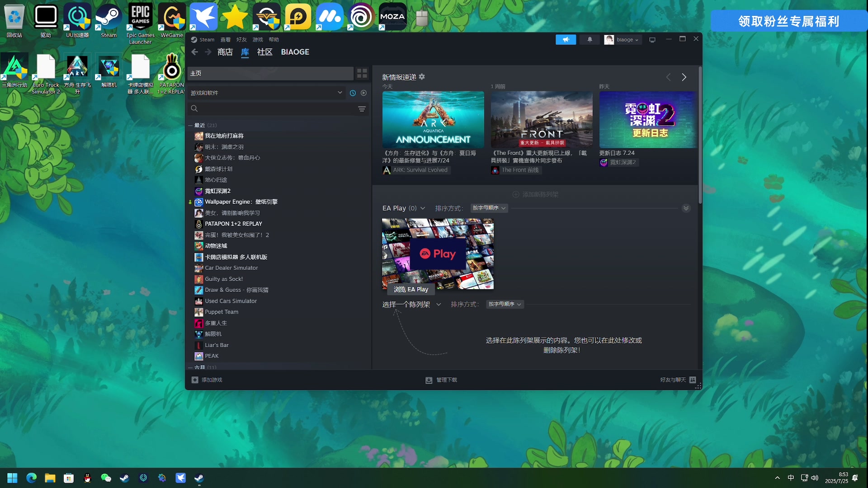Image resolution: width=868 pixels, height=488 pixels.
Task: Open the ARK Announcement news thumbnail
Action: [x=433, y=120]
